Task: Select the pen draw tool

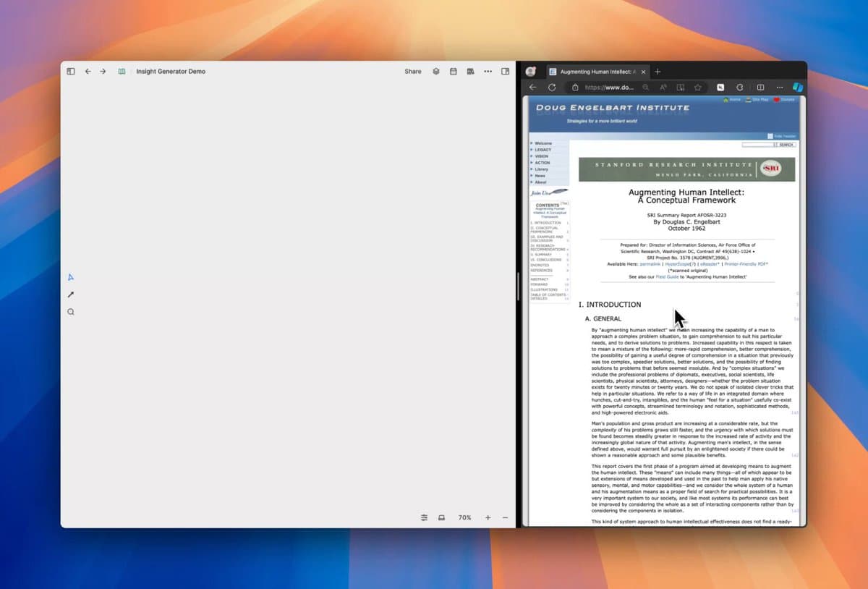Action: point(71,294)
